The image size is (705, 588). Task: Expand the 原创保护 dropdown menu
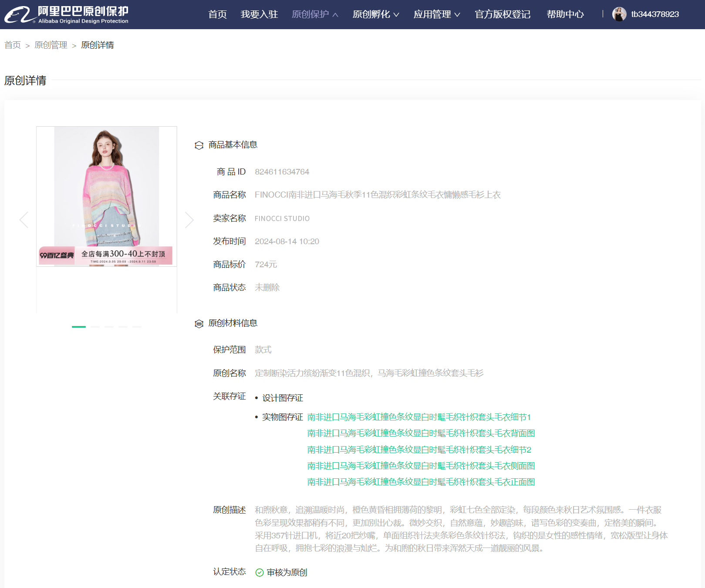coord(315,14)
